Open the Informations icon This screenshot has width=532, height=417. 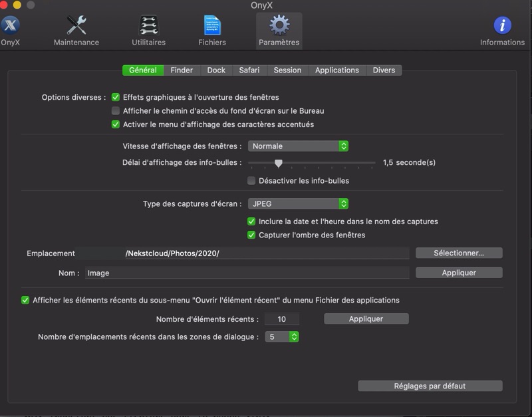pos(502,27)
